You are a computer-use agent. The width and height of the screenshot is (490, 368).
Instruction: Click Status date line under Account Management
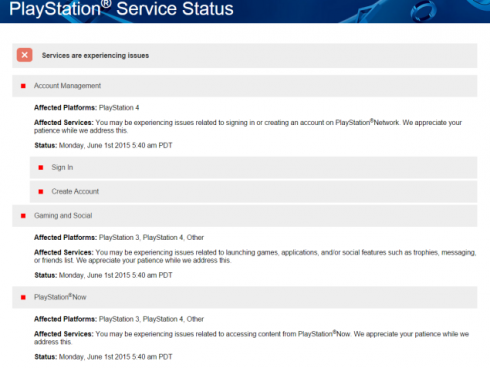pos(103,145)
